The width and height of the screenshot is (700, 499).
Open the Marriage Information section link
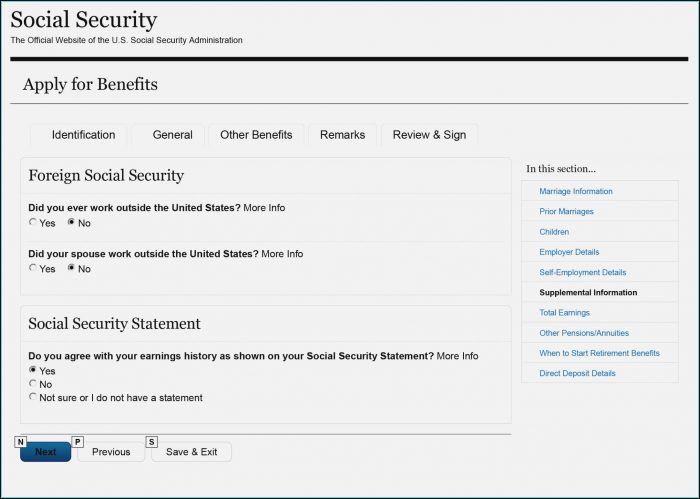(575, 191)
